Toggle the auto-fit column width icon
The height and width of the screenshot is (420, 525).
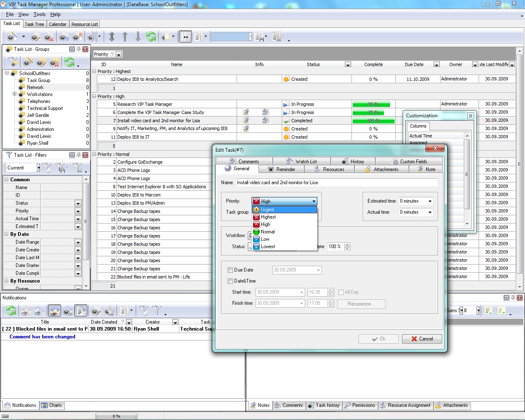click(185, 37)
